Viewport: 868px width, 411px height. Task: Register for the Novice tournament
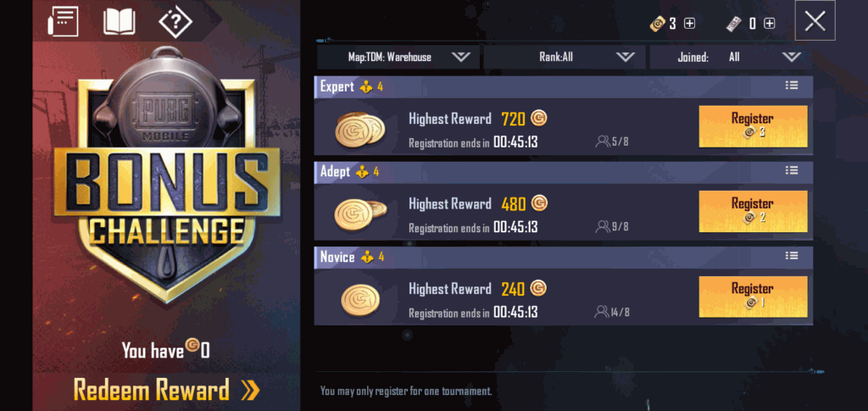coord(753,297)
